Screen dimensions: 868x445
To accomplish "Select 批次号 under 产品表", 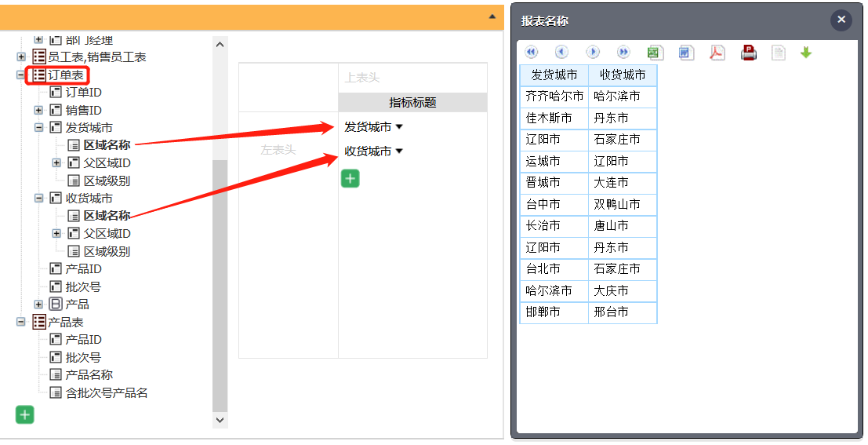I will coord(83,357).
